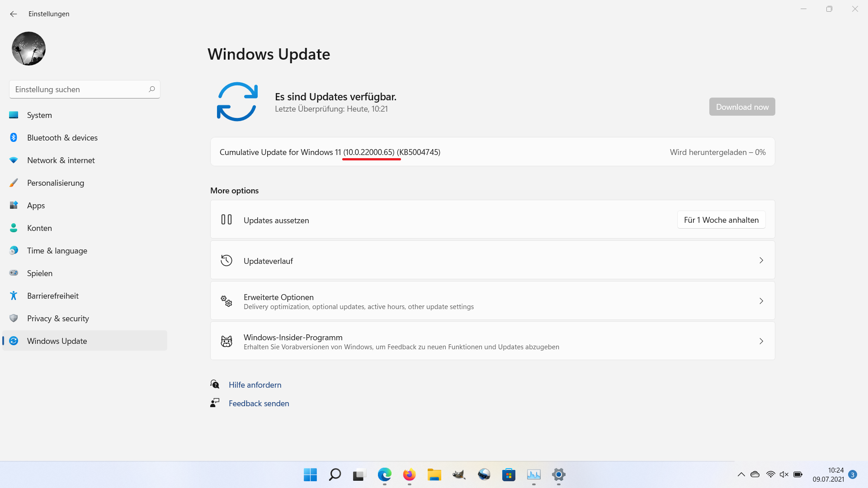The image size is (868, 488).
Task: Click Für 1 Woche anhalten
Action: pyautogui.click(x=721, y=220)
